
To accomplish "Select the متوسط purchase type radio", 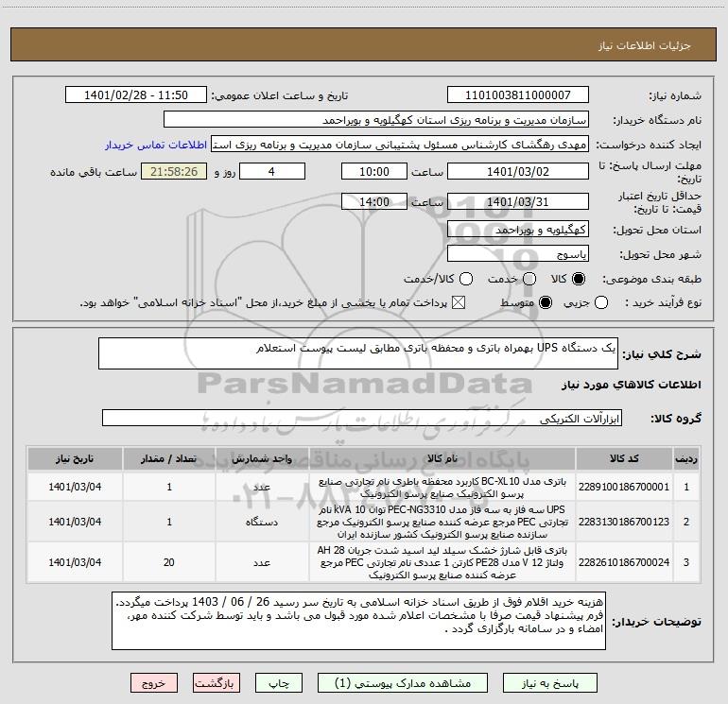I will coord(546,303).
